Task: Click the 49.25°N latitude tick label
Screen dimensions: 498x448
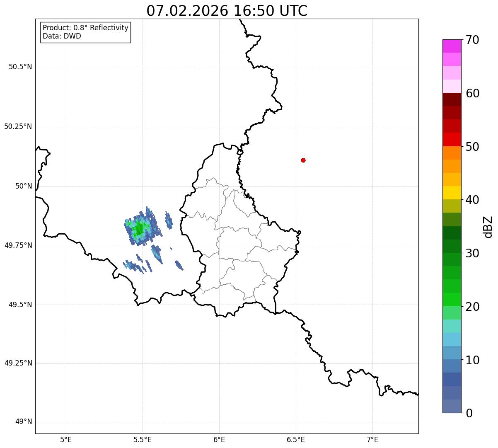Action: [18, 363]
